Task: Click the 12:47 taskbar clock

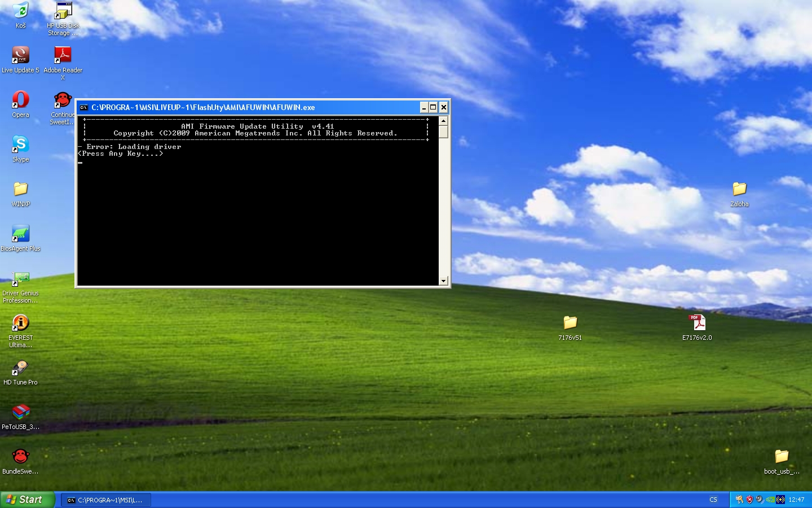Action: point(796,500)
